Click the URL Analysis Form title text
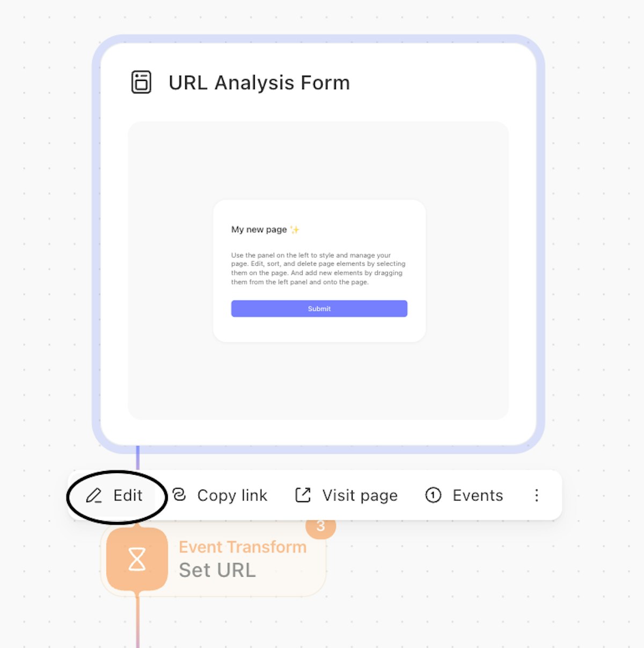This screenshot has width=644, height=648. tap(259, 83)
